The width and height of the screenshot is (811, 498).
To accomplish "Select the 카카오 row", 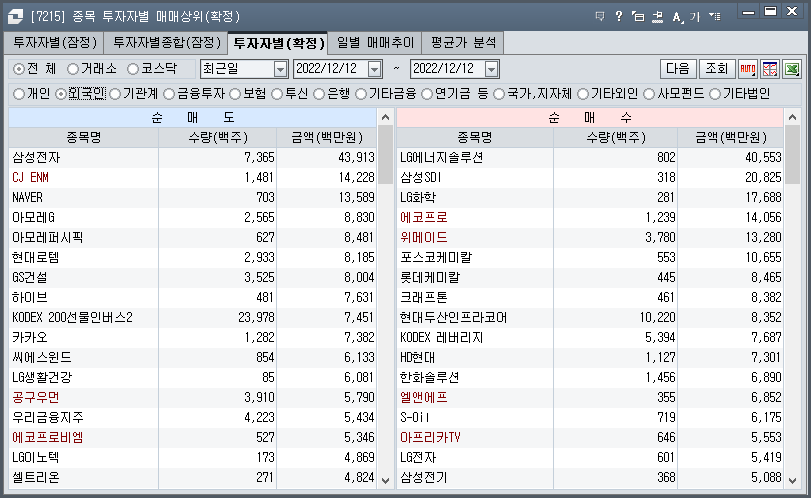I will [x=192, y=338].
